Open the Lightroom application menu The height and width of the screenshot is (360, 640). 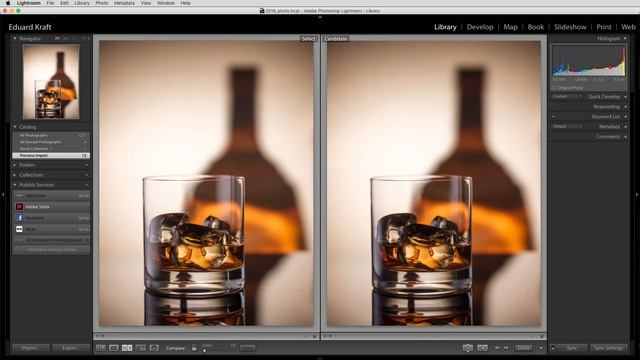[29, 3]
